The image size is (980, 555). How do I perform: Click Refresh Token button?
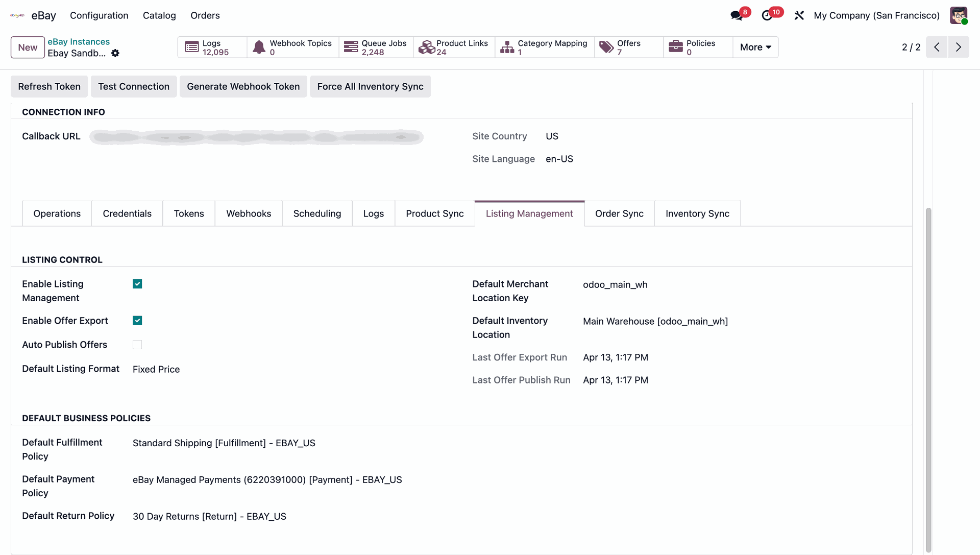pyautogui.click(x=49, y=86)
